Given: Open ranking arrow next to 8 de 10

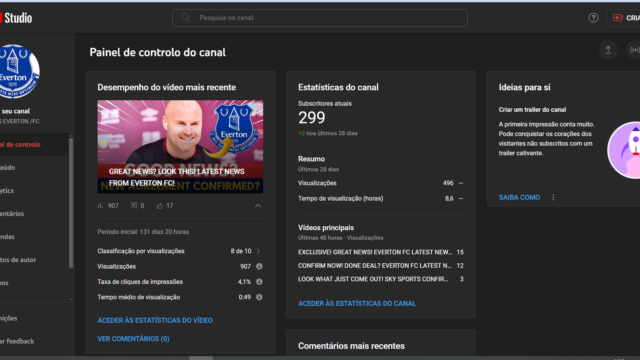Looking at the screenshot, I should coord(258,251).
